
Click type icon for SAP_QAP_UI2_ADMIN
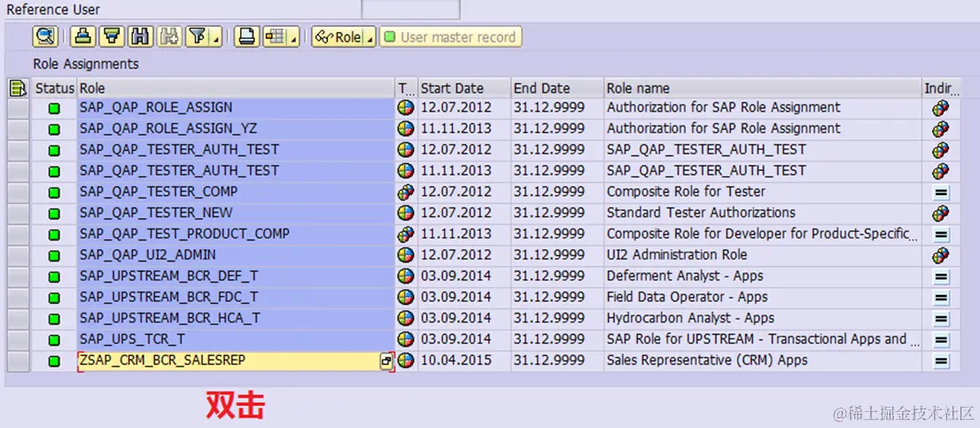(x=406, y=255)
